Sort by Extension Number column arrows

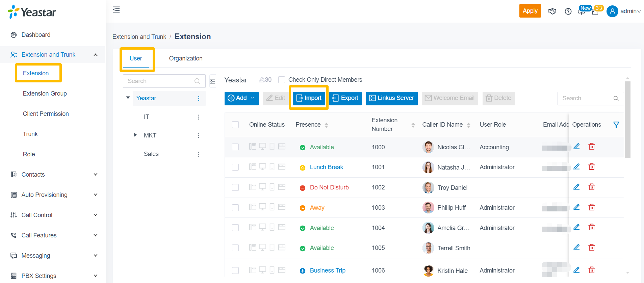[x=413, y=125]
